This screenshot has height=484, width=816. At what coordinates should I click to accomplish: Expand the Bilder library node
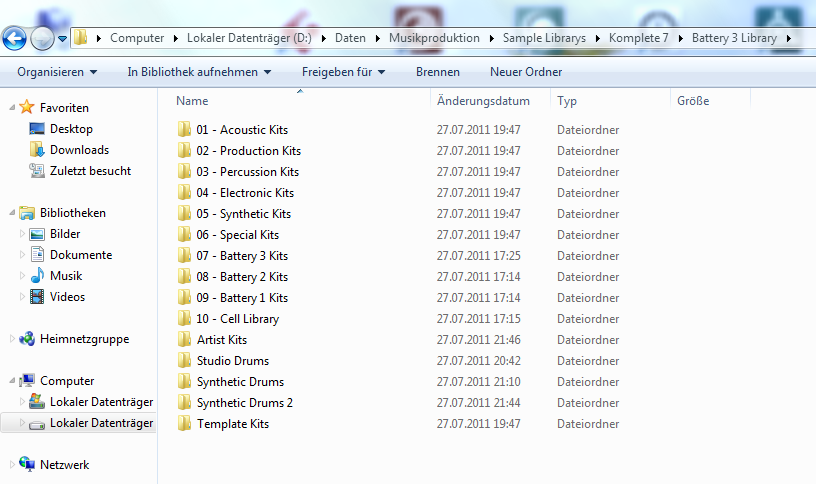tap(22, 234)
